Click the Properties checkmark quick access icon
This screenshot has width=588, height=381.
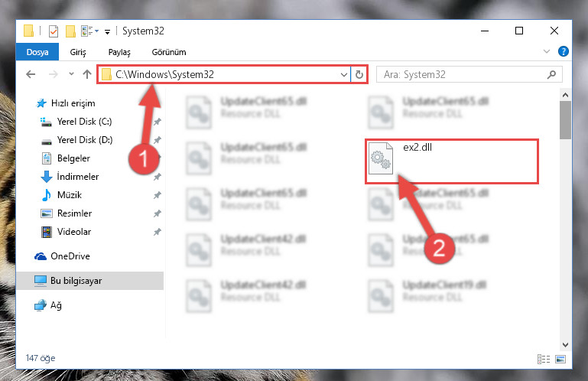click(x=54, y=31)
